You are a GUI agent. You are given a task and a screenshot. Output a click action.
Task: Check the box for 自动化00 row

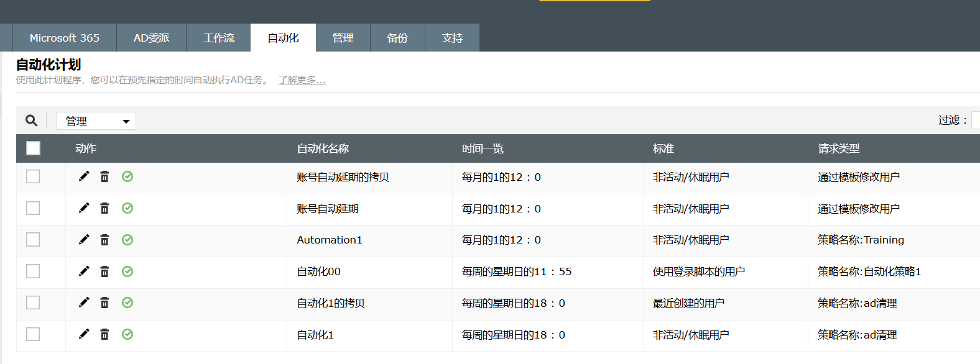coord(33,271)
